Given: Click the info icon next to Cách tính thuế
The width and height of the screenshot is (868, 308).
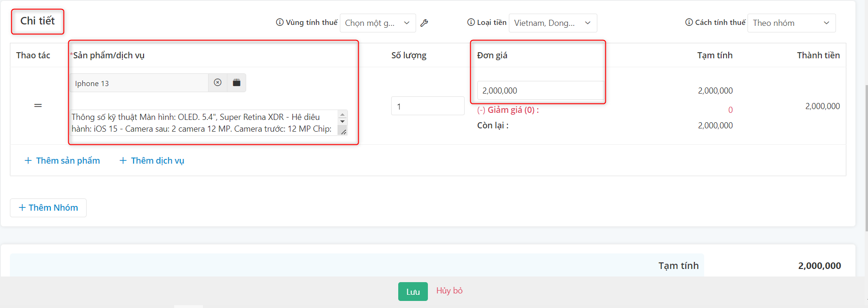Looking at the screenshot, I should [x=689, y=23].
